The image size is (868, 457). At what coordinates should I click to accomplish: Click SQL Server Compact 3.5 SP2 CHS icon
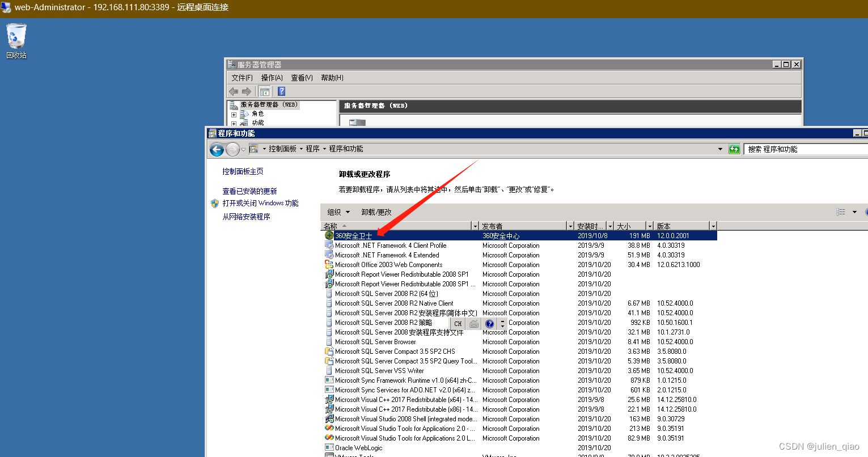coord(329,351)
